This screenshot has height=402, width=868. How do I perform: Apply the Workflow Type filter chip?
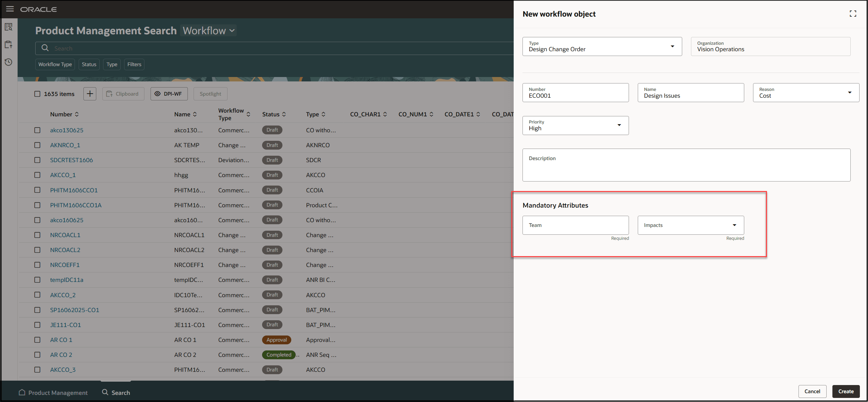point(55,64)
